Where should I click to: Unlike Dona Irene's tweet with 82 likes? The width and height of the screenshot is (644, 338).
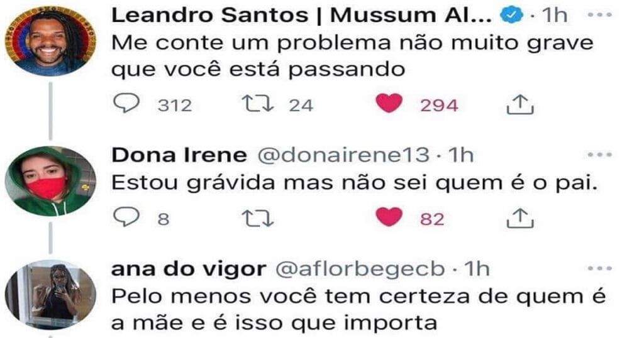tap(389, 217)
